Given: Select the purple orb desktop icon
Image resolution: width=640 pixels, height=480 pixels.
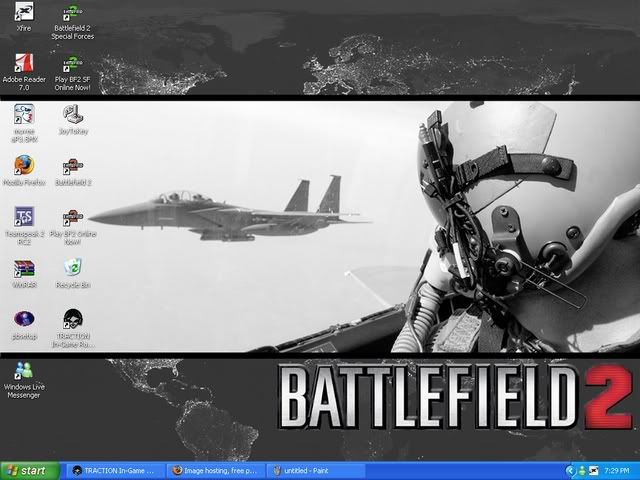Looking at the screenshot, I should point(24,319).
